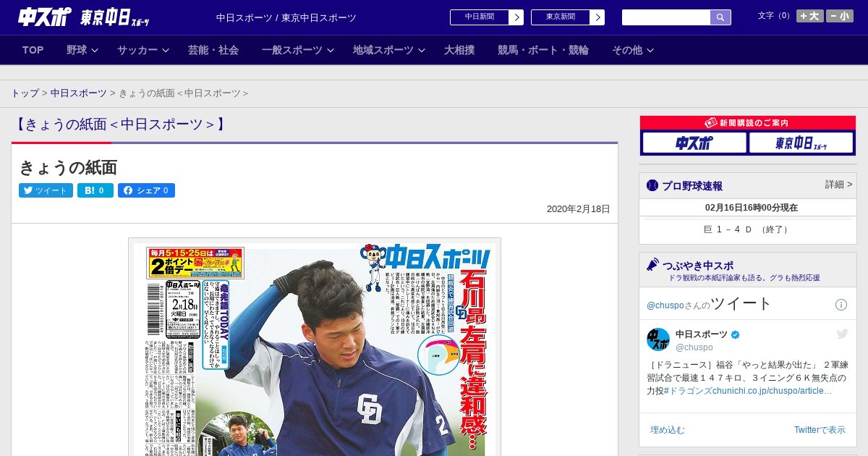Share on Facebook シェア button
868x456 pixels.
(147, 190)
